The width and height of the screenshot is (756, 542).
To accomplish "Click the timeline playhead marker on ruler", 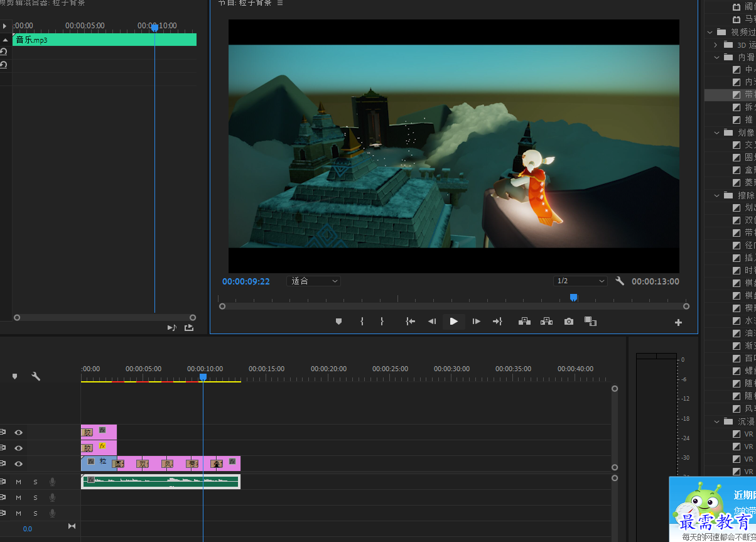I will point(203,377).
